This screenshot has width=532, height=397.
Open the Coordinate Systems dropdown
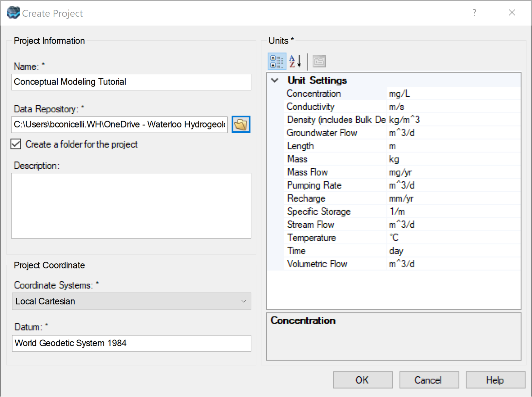coord(243,301)
